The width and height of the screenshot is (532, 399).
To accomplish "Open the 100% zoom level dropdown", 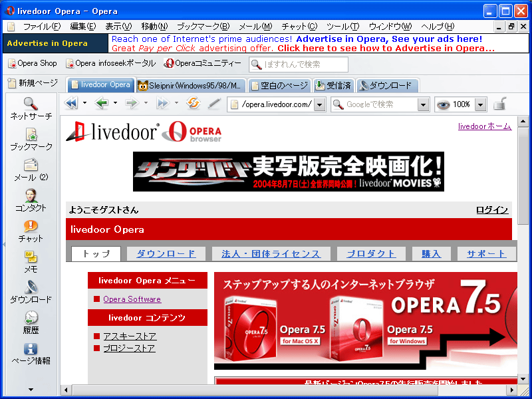I will (x=480, y=105).
